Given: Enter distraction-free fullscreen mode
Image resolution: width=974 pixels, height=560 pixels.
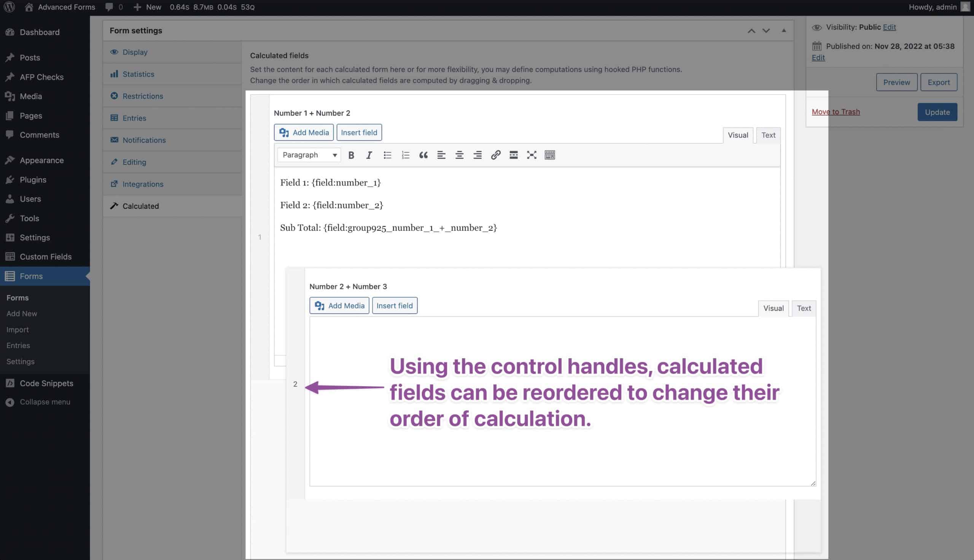Looking at the screenshot, I should point(532,155).
